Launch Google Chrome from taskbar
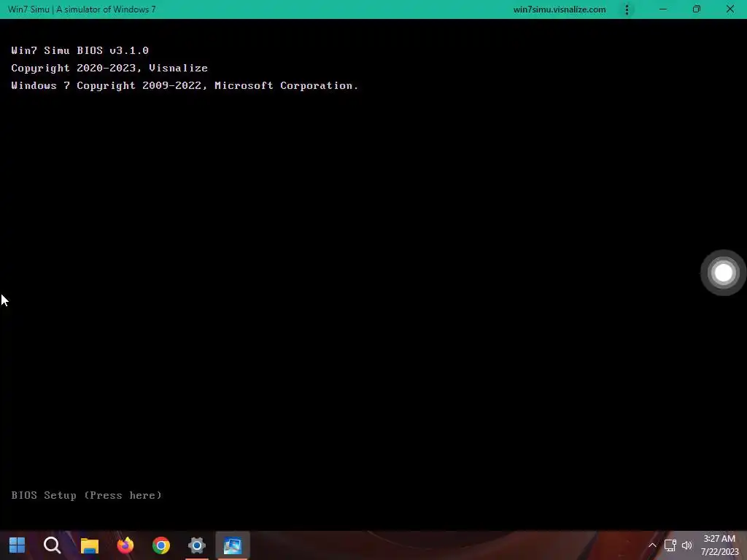 click(x=161, y=545)
